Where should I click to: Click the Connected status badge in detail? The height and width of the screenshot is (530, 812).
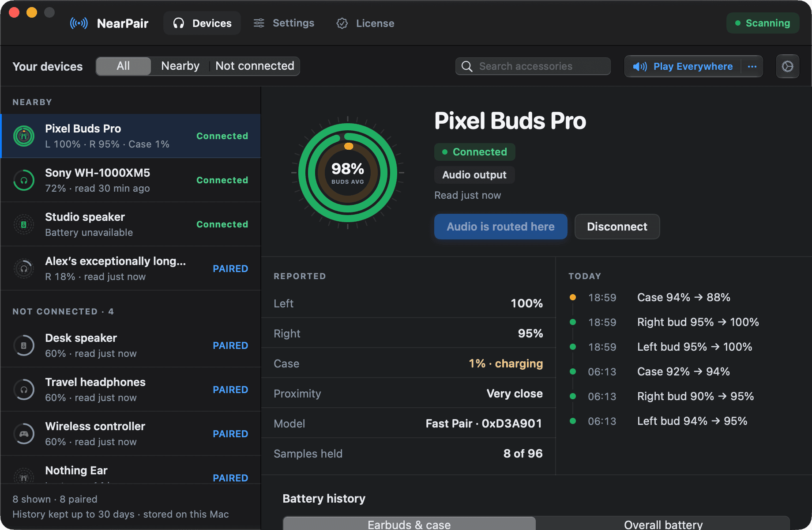point(474,152)
